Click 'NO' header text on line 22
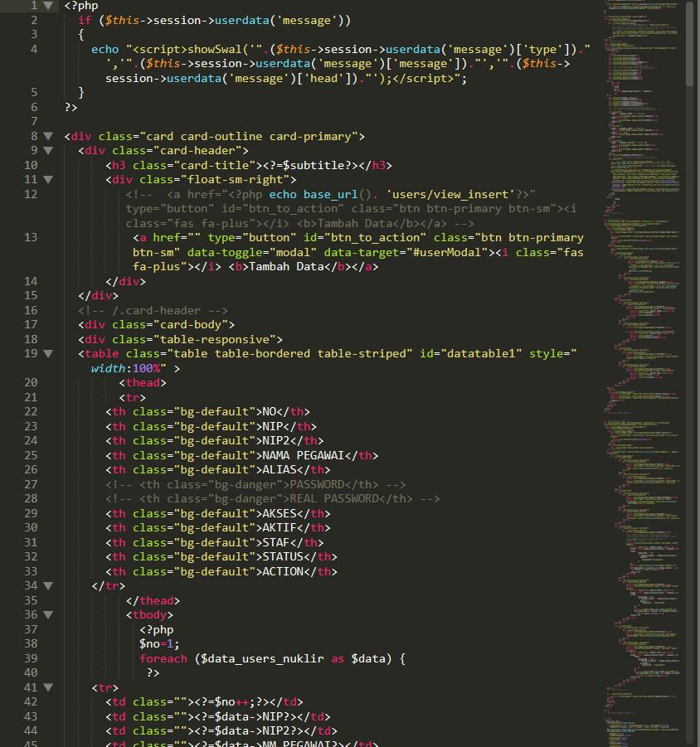This screenshot has width=700, height=747. point(270,412)
